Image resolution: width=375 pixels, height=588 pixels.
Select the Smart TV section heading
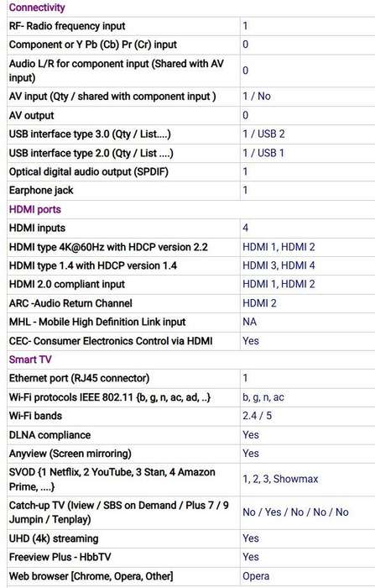pyautogui.click(x=30, y=360)
